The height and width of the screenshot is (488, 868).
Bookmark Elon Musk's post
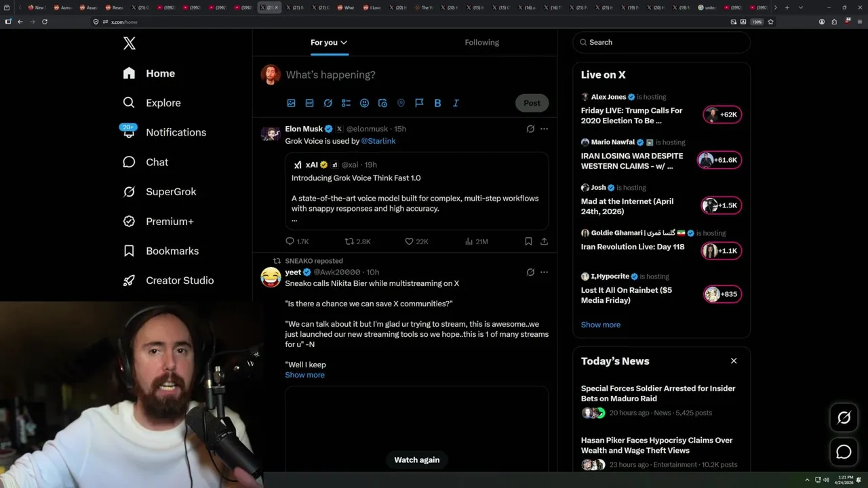pyautogui.click(x=528, y=241)
